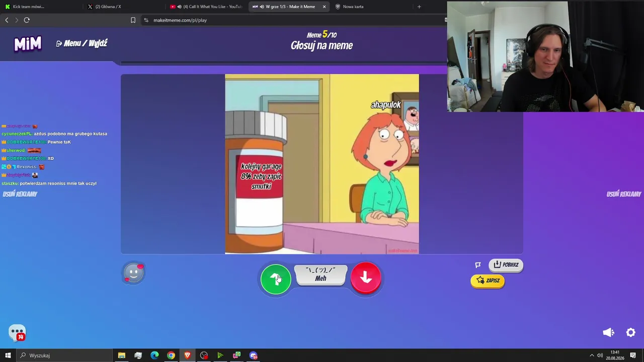Close the Make it Meme tab
Screen dimensions: 644x362
[x=324, y=7]
